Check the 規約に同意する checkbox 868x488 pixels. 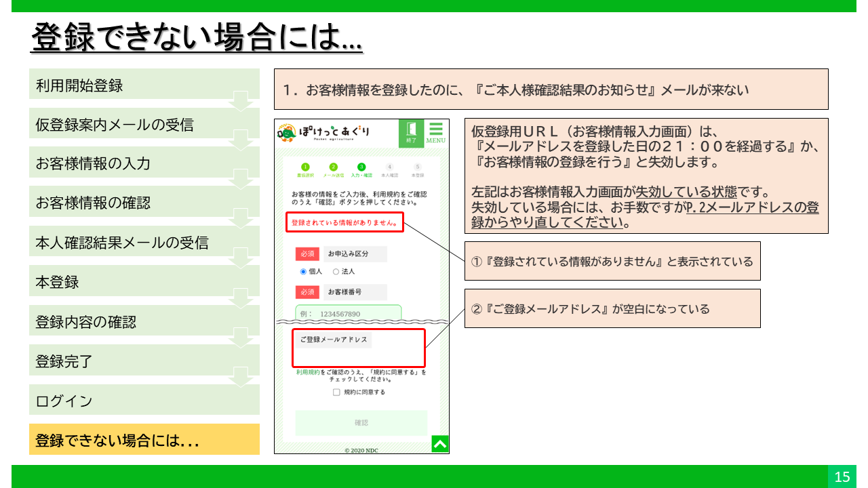click(336, 392)
